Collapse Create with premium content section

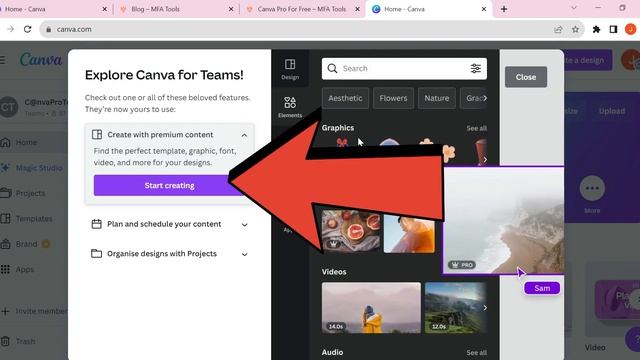point(244,135)
